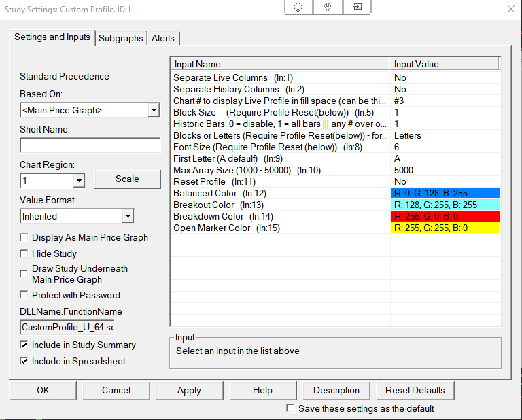Close the Study Settings dialog
Viewport: 522px width, 420px height.
[x=510, y=9]
